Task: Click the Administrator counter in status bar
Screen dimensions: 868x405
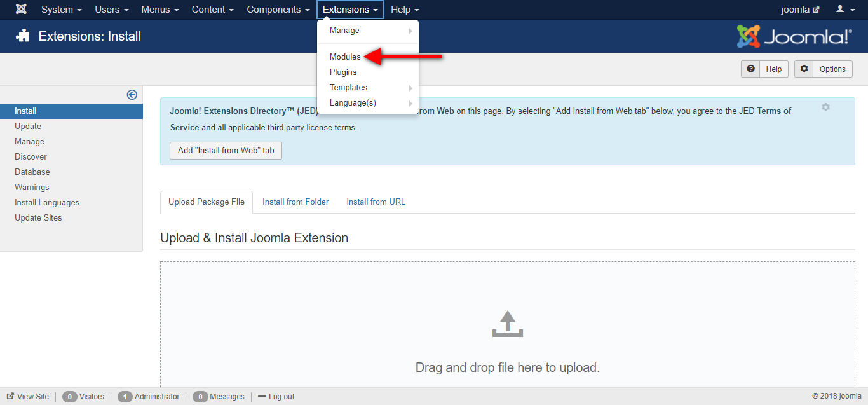Action: [x=149, y=397]
